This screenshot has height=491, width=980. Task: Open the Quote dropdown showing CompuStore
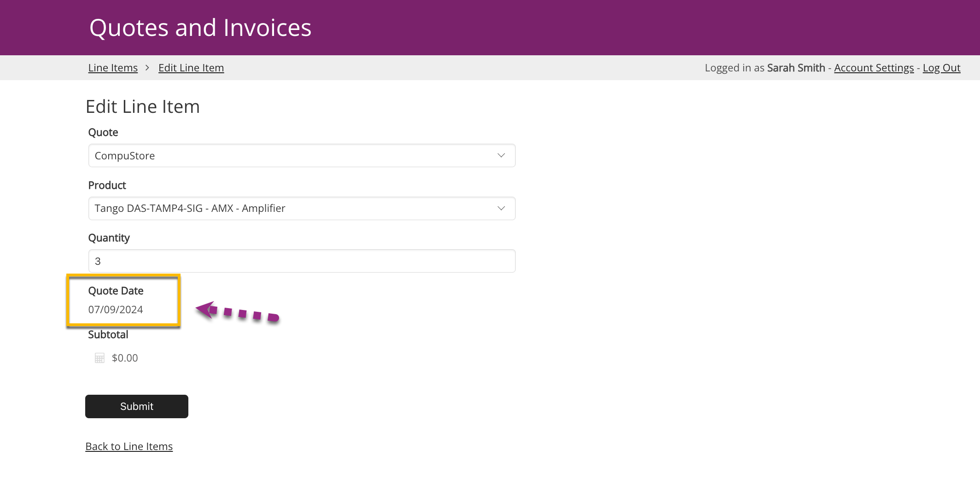(x=302, y=156)
